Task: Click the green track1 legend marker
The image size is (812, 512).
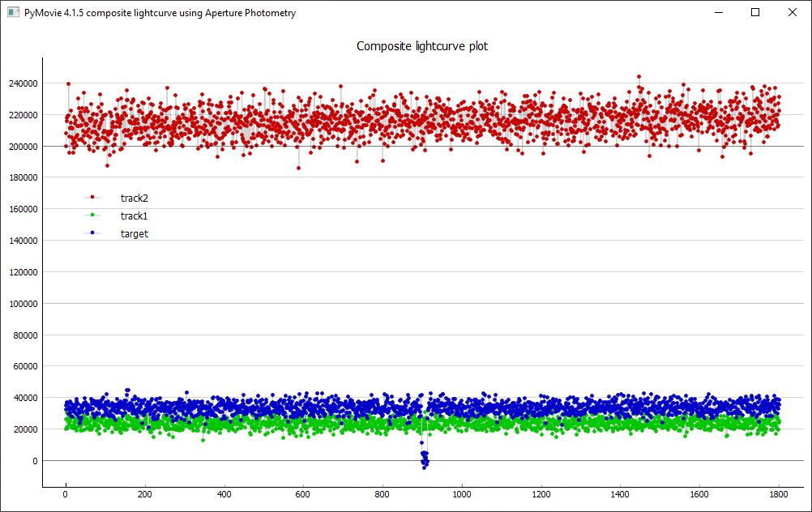Action: [x=92, y=215]
